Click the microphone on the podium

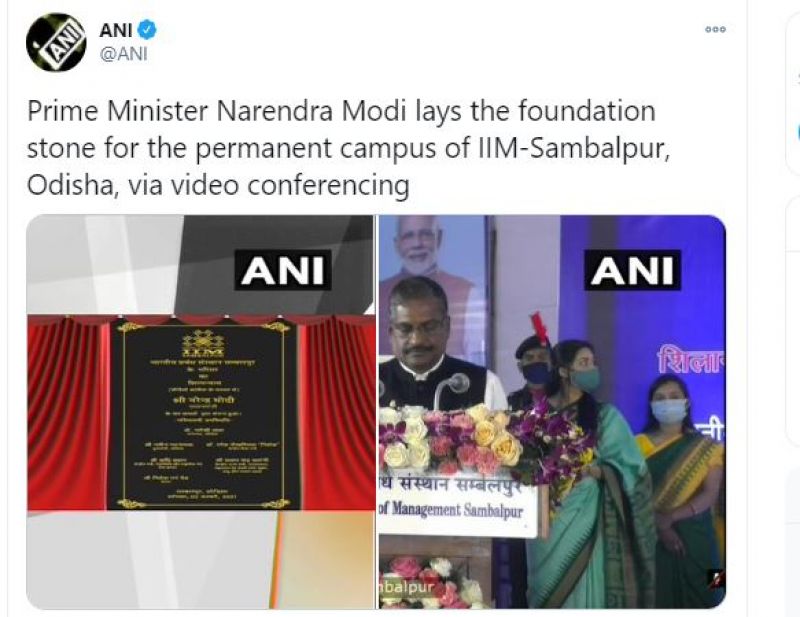tap(452, 388)
